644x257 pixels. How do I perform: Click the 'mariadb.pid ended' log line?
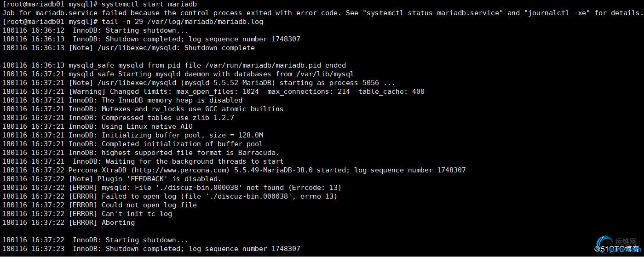[174, 65]
